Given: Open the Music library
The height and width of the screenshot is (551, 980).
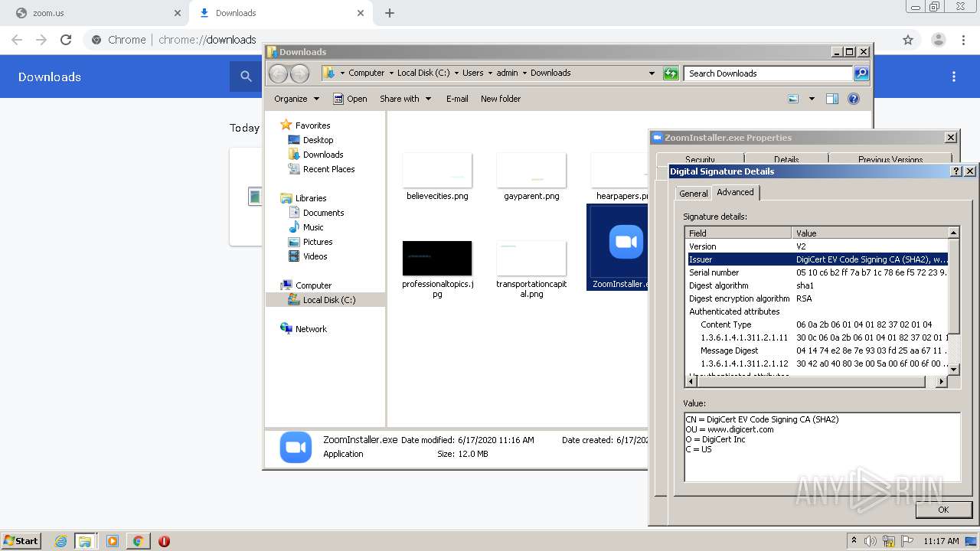Looking at the screenshot, I should 313,227.
